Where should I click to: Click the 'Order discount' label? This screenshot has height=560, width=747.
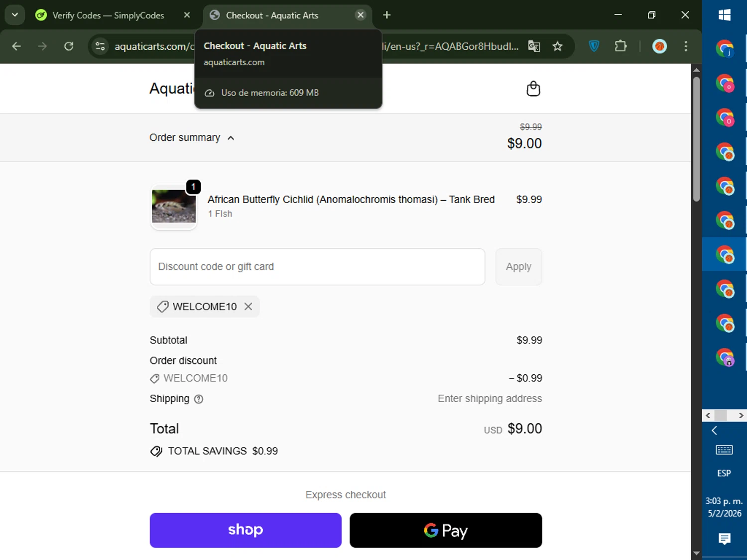[x=183, y=360]
